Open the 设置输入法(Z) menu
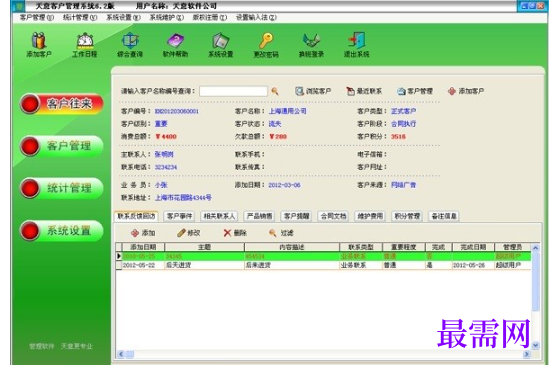Image resolution: width=549 pixels, height=365 pixels. (256, 17)
